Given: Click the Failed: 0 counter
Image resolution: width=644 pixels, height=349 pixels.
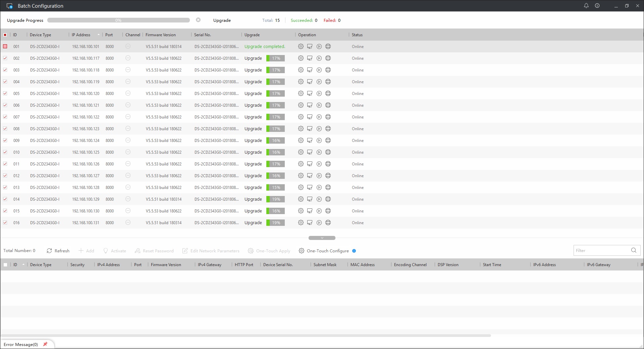Looking at the screenshot, I should point(332,20).
